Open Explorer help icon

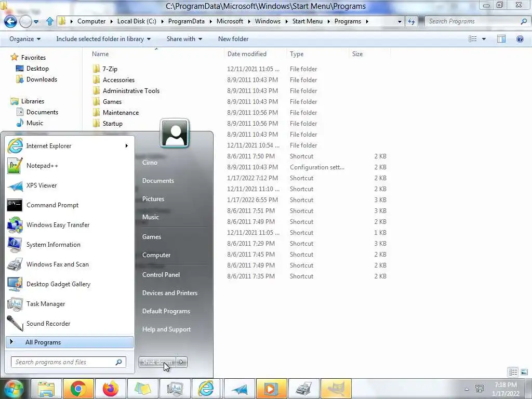click(x=520, y=39)
